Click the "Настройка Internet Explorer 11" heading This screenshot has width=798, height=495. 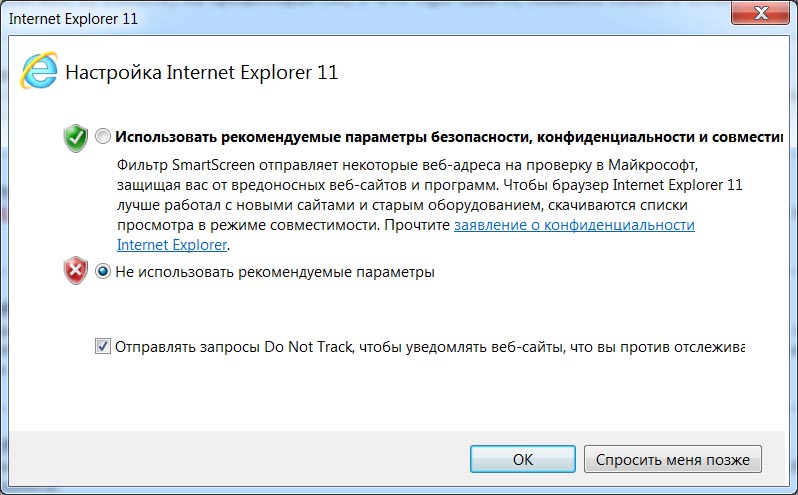pyautogui.click(x=202, y=72)
